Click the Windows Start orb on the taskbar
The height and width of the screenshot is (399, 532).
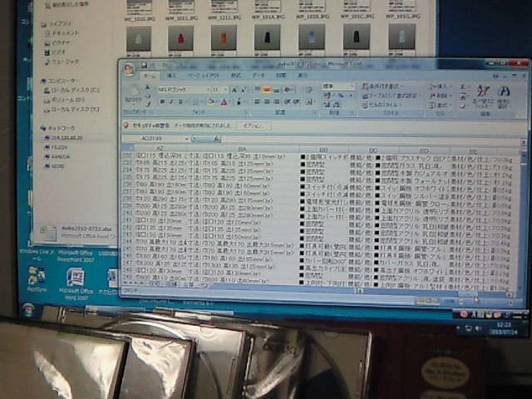[x=27, y=309]
